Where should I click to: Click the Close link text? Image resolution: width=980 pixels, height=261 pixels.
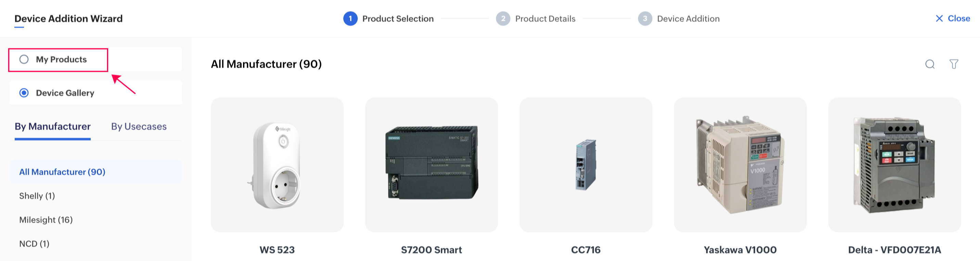coord(959,18)
